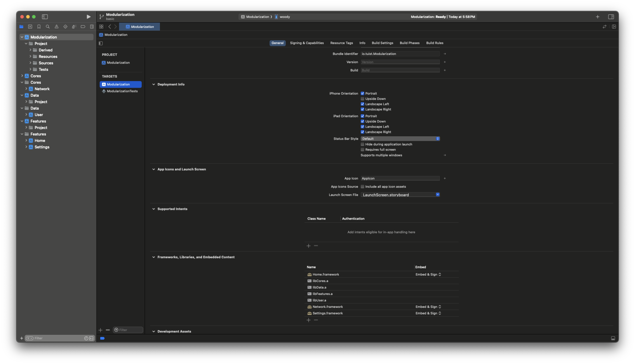
Task: Uncheck iPhone Landscape Right
Action: click(362, 109)
